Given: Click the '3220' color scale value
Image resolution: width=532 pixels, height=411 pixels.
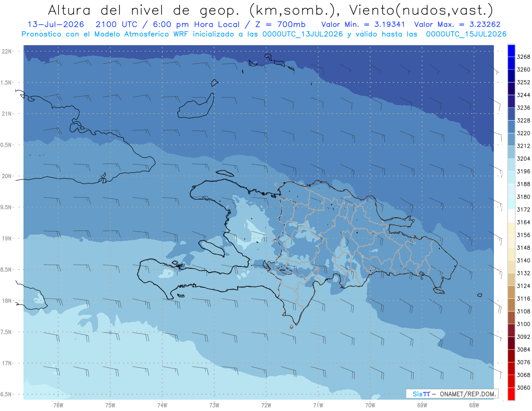Looking at the screenshot, I should click(x=523, y=133).
